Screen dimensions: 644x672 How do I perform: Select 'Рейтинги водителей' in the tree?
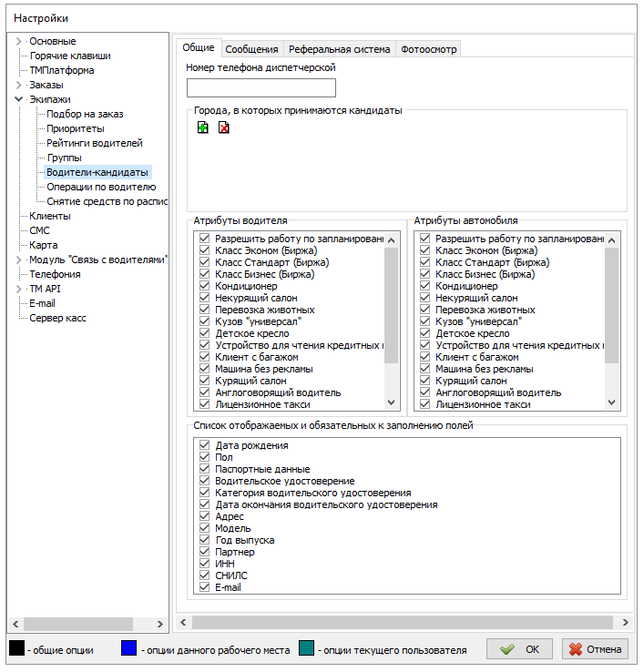click(95, 143)
